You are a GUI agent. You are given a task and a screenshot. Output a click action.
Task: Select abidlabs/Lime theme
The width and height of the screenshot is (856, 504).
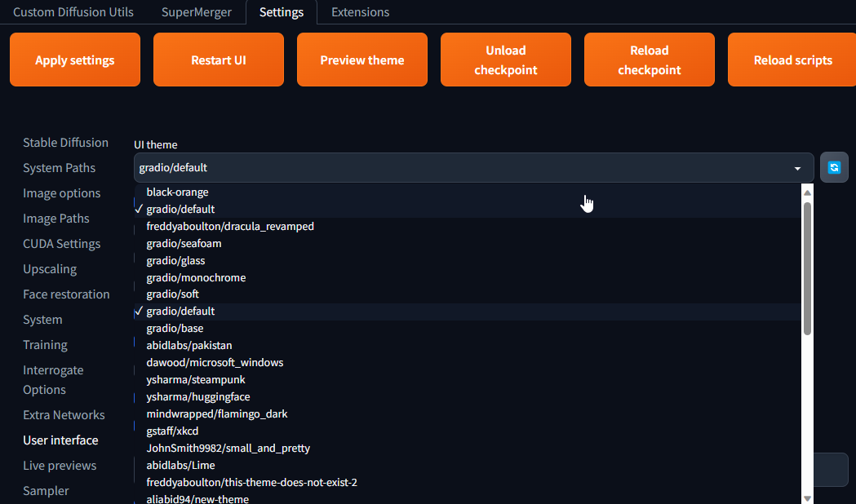click(x=468, y=466)
